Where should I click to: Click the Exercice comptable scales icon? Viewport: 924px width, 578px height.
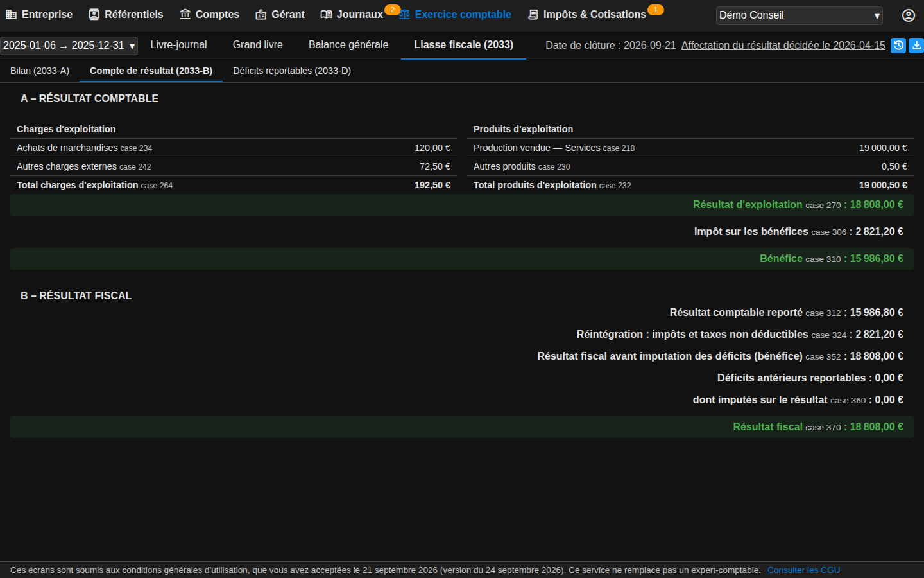pos(404,14)
